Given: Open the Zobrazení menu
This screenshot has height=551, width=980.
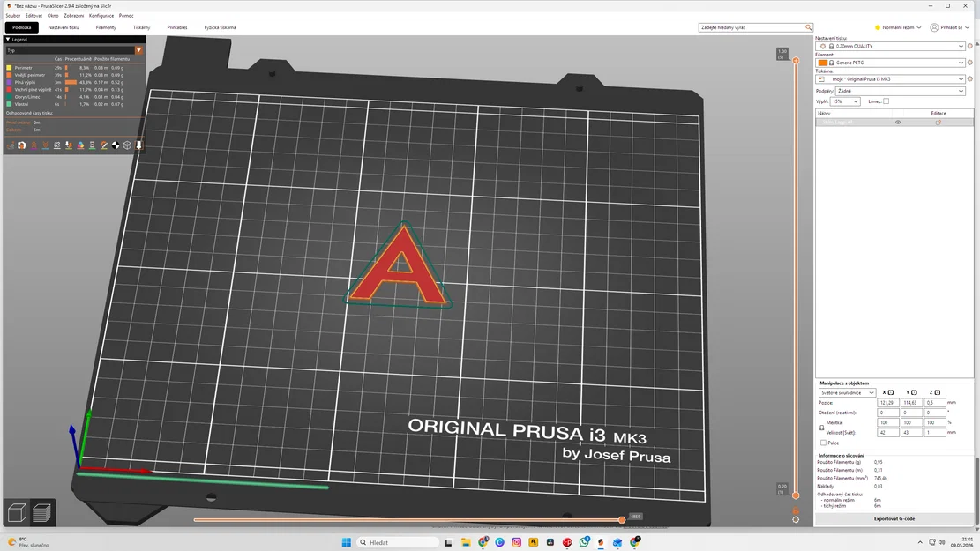Looking at the screenshot, I should point(74,16).
